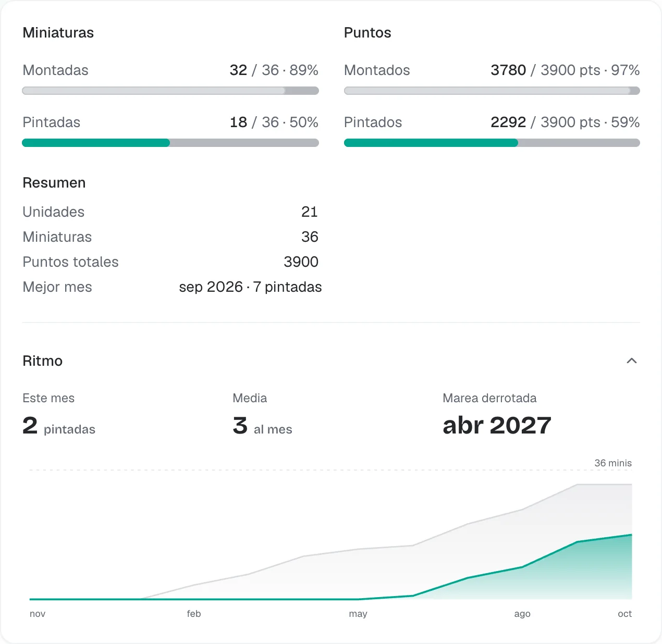Click the green painted-area in the chart
Screen dimensions: 662x644
(579, 573)
